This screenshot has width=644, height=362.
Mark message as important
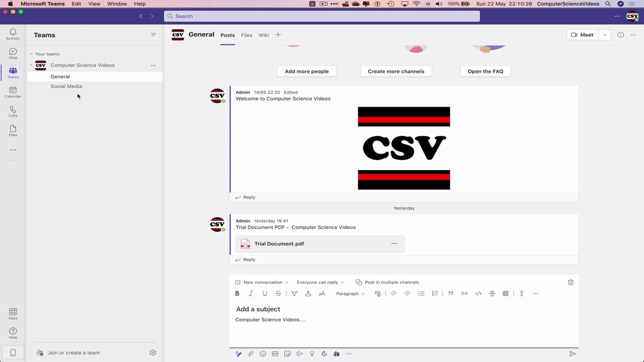tap(522, 294)
